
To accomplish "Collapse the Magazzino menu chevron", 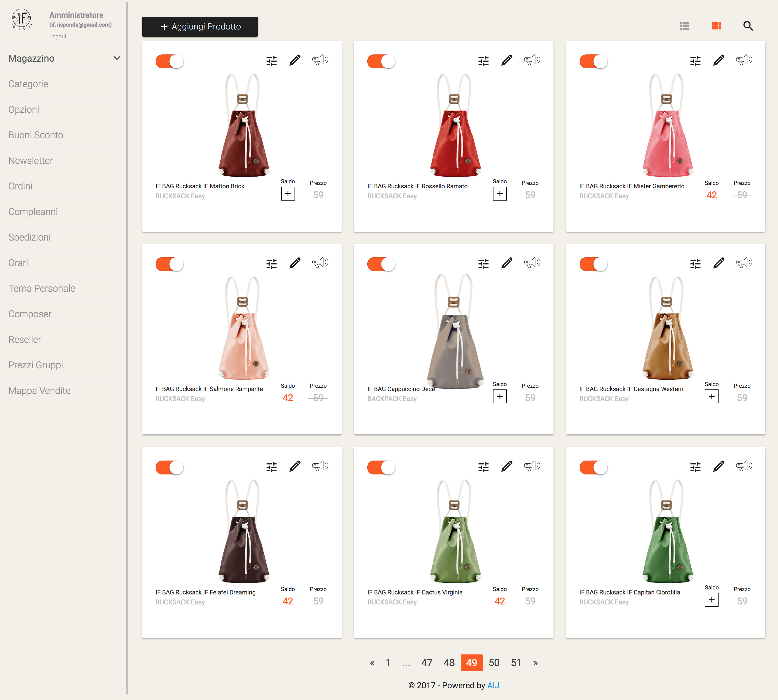I will (x=117, y=58).
